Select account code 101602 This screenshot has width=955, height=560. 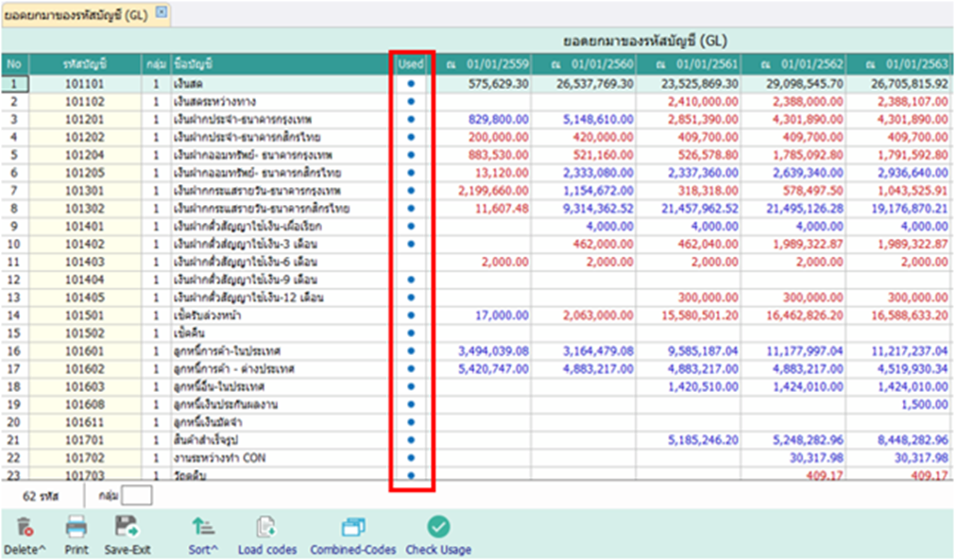pos(85,369)
